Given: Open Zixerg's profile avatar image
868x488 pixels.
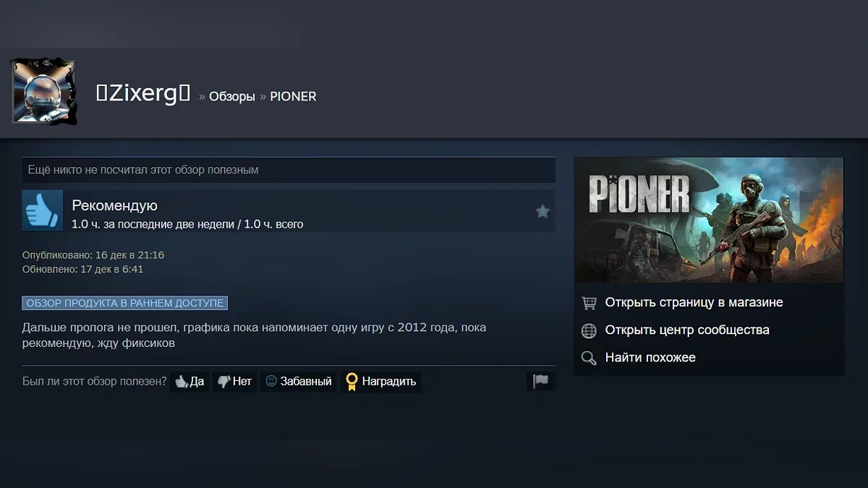Looking at the screenshot, I should (x=43, y=91).
